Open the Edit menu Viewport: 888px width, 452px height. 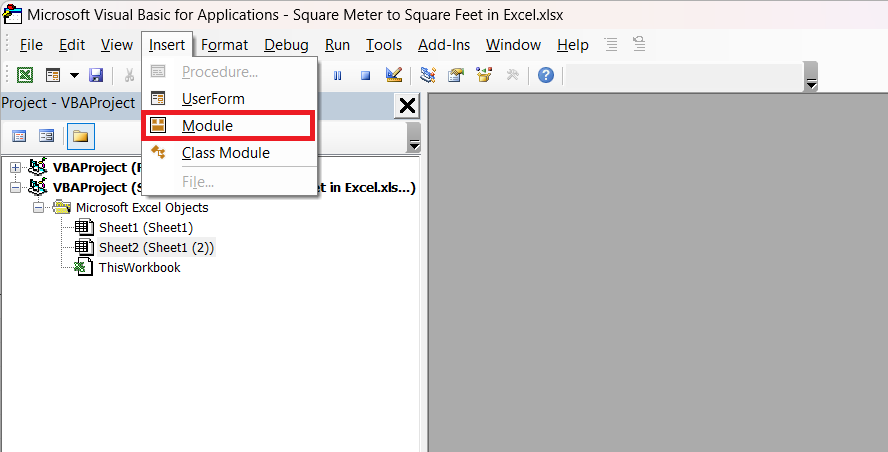coord(72,45)
